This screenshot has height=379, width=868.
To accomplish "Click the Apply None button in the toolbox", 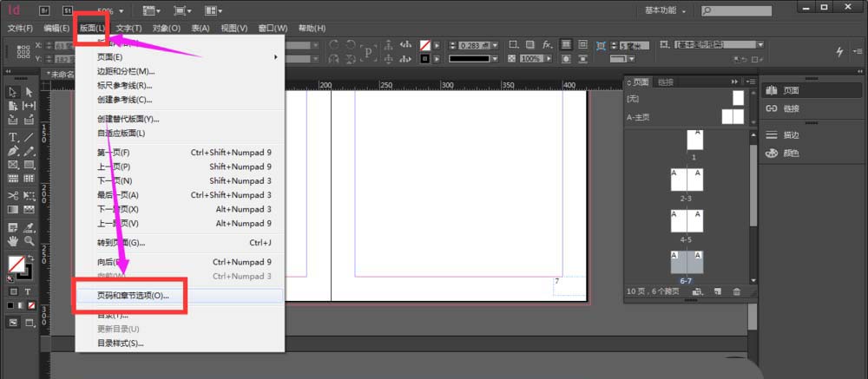I will pos(32,305).
